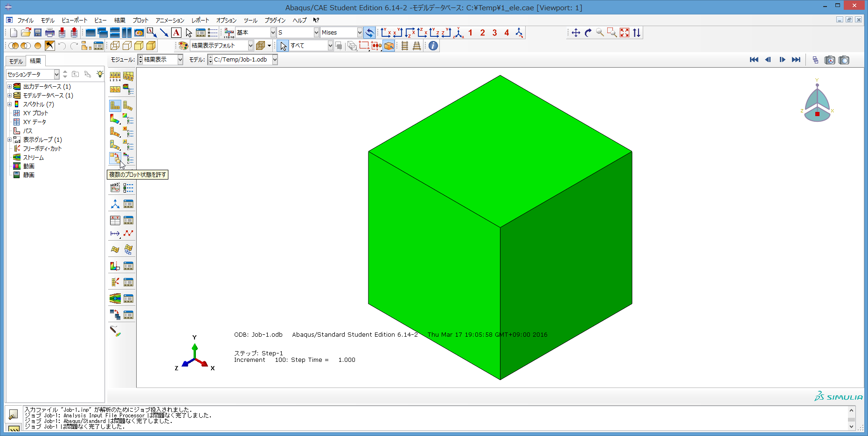Expand the モデルデータベース (1) tree node
Viewport: 868px width, 436px height.
point(9,96)
